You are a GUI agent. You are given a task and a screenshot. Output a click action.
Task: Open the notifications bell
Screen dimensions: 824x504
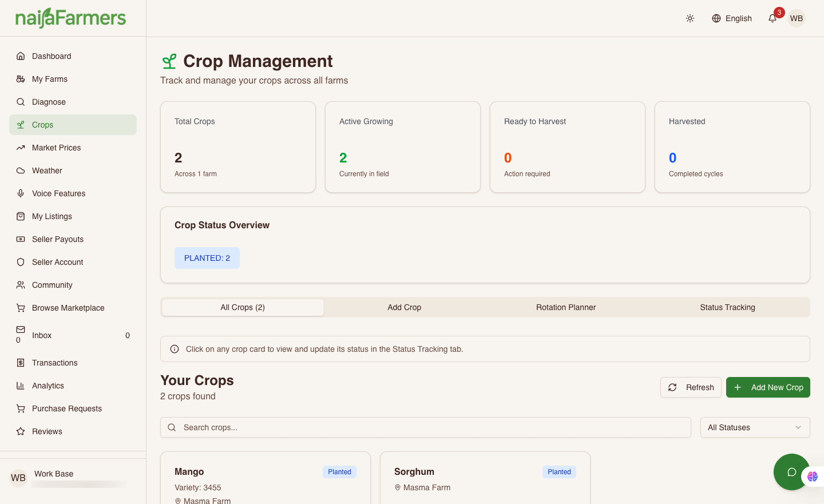772,18
